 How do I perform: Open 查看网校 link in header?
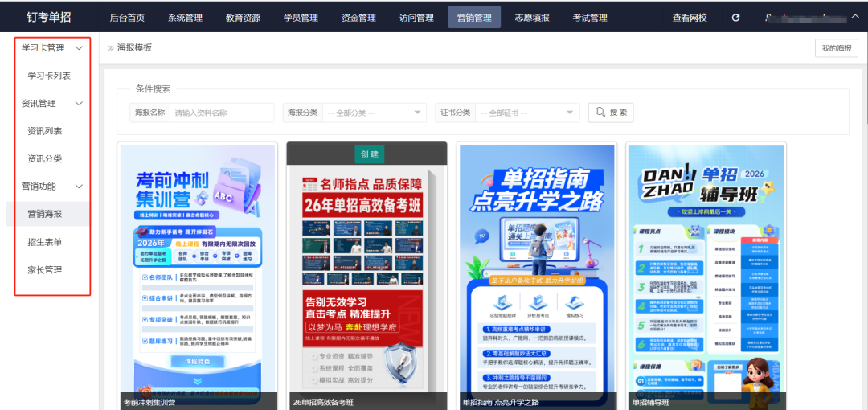point(690,18)
